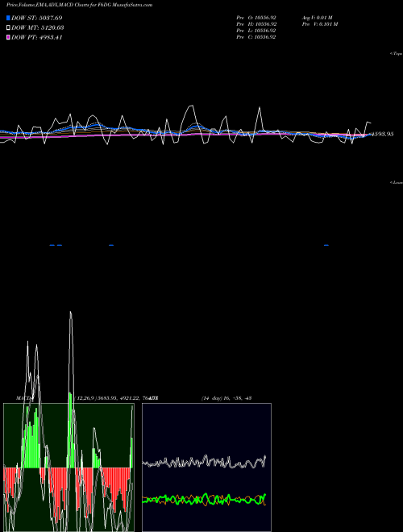This screenshot has width=403, height=532.
Task: Click the 4593.95 price label at the chart's right edge
Action: [382, 134]
